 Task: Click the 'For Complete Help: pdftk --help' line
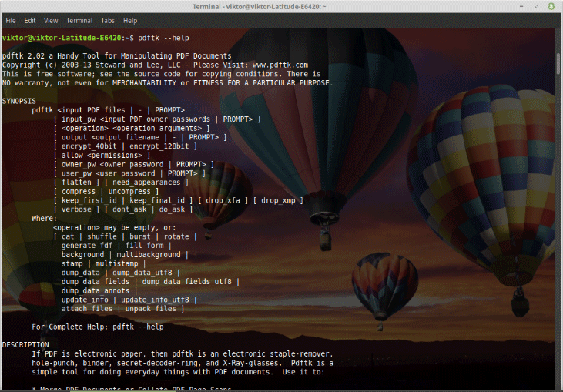click(x=98, y=327)
